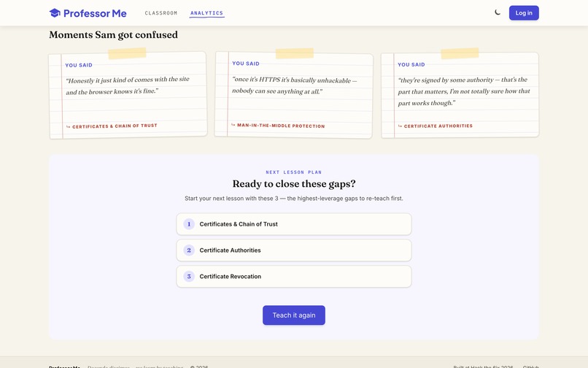Click the 'Certificates & Chain of Trust' red note tag
The image size is (588, 368).
pyautogui.click(x=112, y=126)
